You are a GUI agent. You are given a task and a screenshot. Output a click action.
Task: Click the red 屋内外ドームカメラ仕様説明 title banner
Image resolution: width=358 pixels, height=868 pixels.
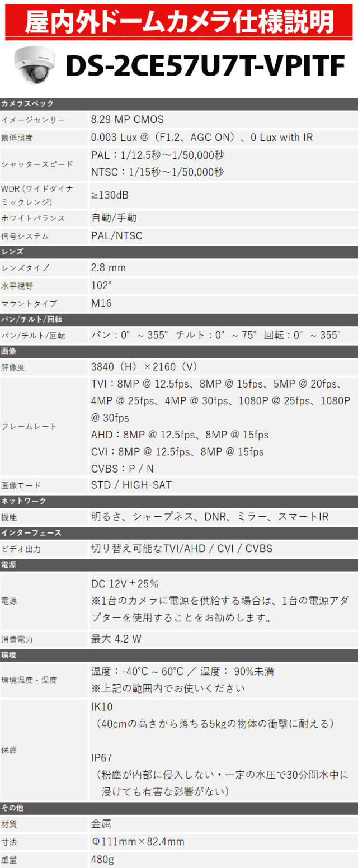[x=179, y=22]
